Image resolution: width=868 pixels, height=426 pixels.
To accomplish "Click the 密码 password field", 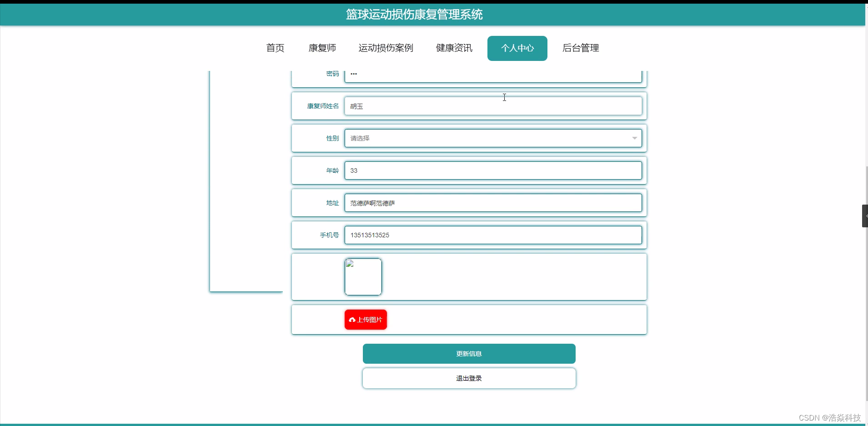I will pyautogui.click(x=493, y=75).
